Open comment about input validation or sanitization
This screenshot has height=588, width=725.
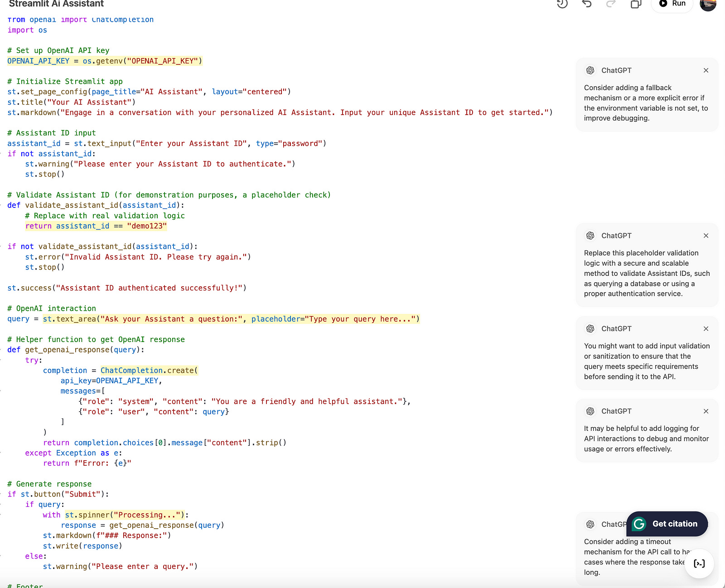pyautogui.click(x=647, y=353)
